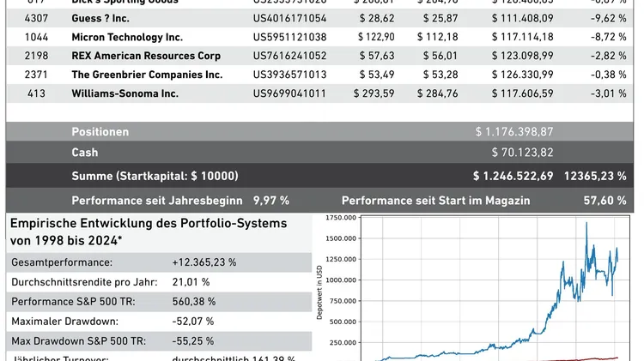The image size is (644, 361).
Task: Select ISIN US7616241052
Action: 289,56
